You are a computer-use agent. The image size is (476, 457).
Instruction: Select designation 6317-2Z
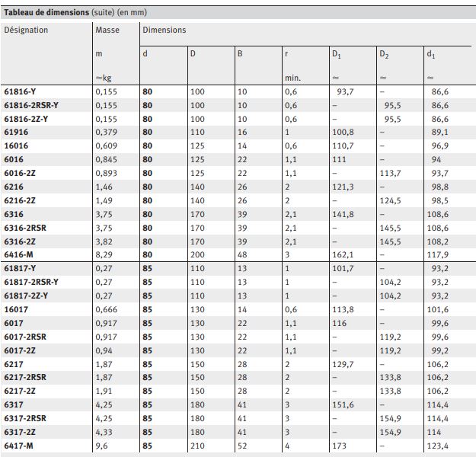(x=20, y=432)
